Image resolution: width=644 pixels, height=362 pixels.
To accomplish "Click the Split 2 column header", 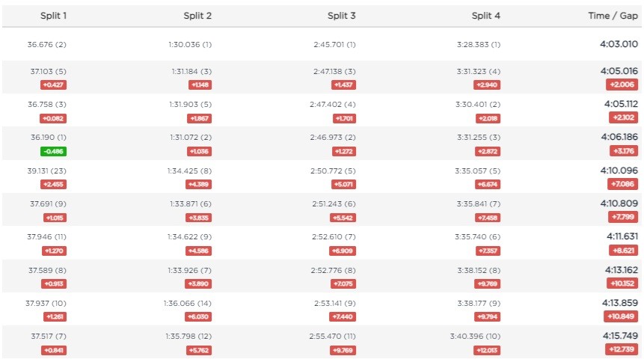I will pyautogui.click(x=197, y=16).
